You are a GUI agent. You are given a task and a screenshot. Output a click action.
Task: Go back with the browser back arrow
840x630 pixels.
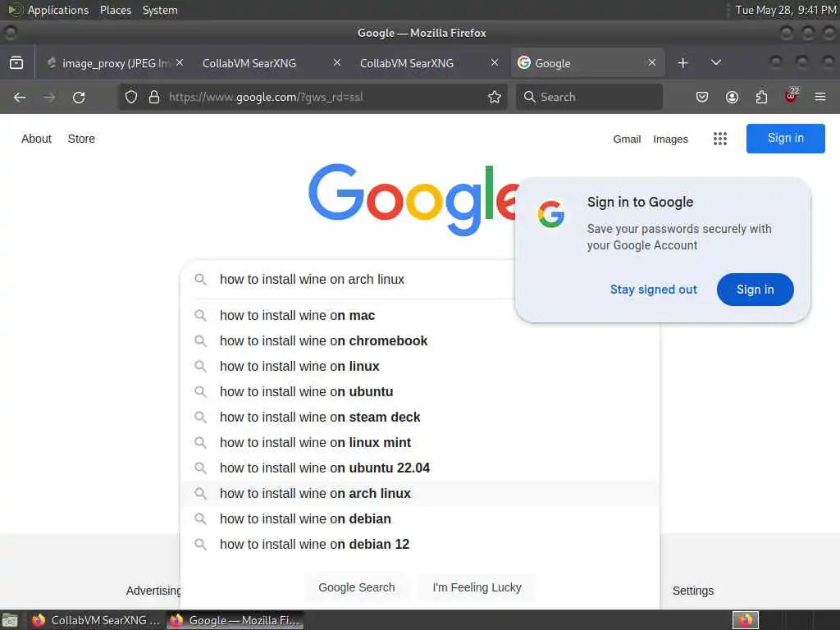click(x=20, y=97)
